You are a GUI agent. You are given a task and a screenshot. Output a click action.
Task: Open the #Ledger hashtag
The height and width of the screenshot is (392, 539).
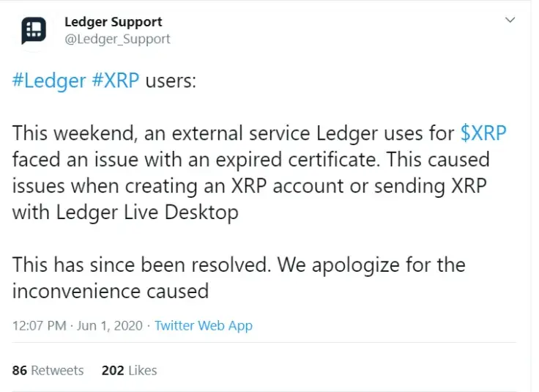point(49,81)
